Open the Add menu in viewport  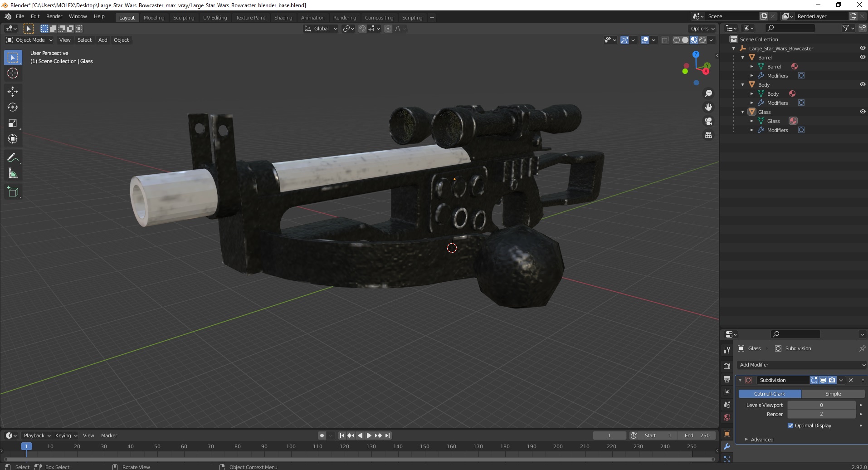click(x=103, y=40)
